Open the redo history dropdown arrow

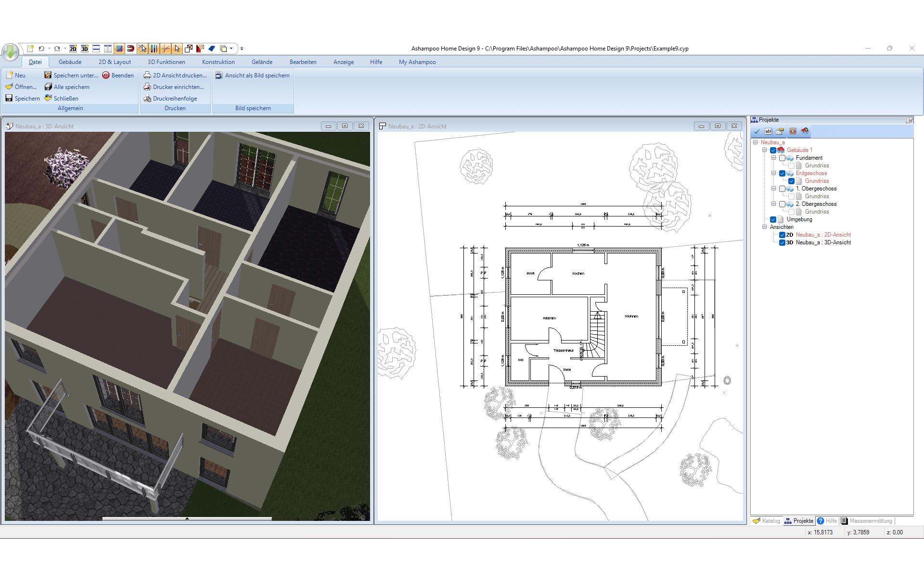(x=65, y=49)
